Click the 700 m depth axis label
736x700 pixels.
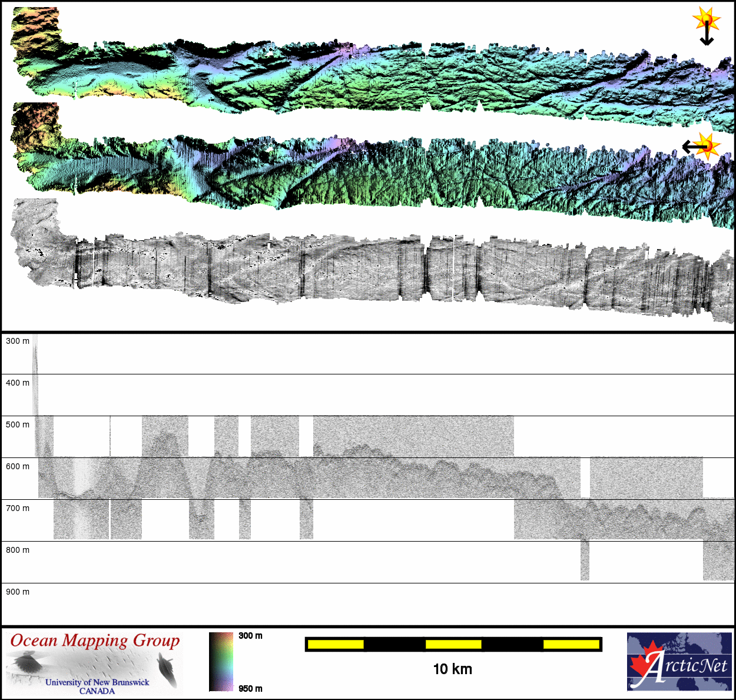click(18, 508)
